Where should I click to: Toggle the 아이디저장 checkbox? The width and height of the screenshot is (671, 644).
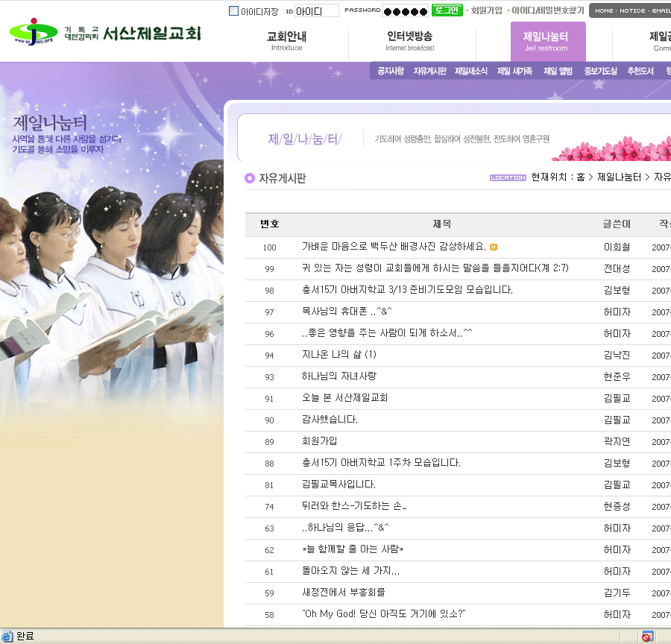[233, 10]
